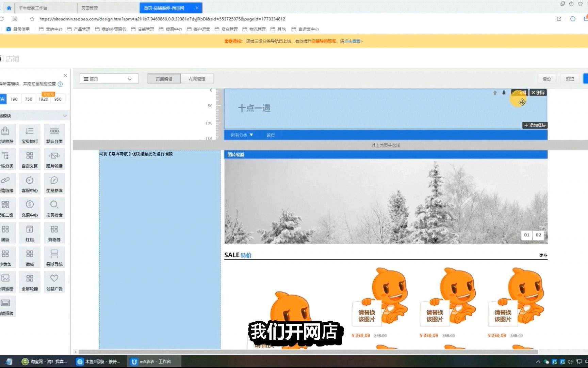Viewport: 588px width, 368px height.
Task: Click the skin shirt icon in title bar
Action: pyautogui.click(x=580, y=4)
